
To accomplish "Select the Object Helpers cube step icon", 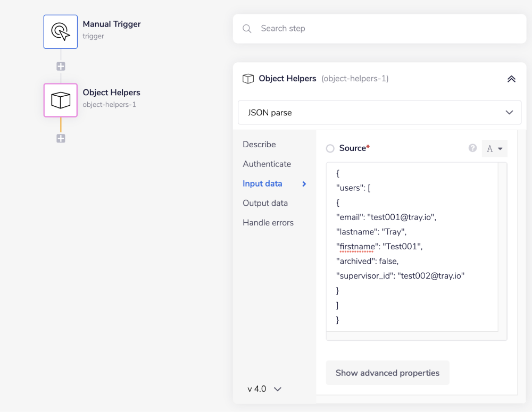I will pos(61,100).
